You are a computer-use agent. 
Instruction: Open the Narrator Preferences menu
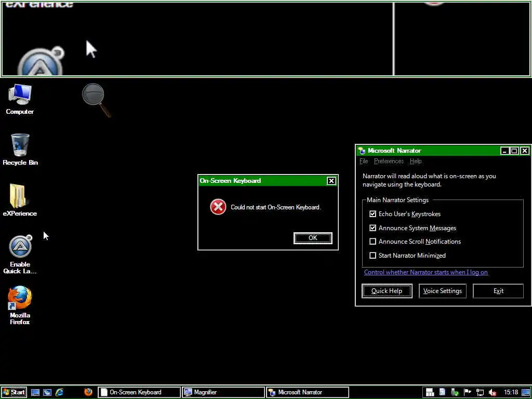pyautogui.click(x=389, y=161)
